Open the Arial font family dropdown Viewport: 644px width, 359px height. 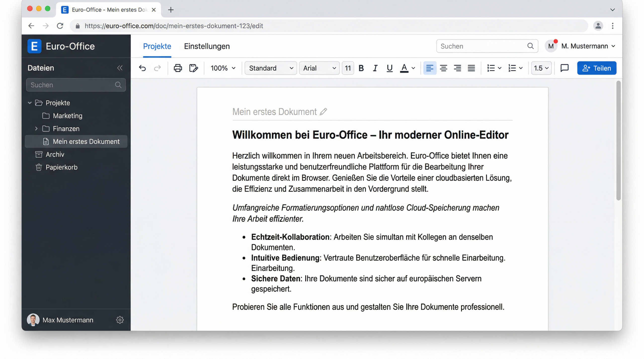pyautogui.click(x=319, y=68)
